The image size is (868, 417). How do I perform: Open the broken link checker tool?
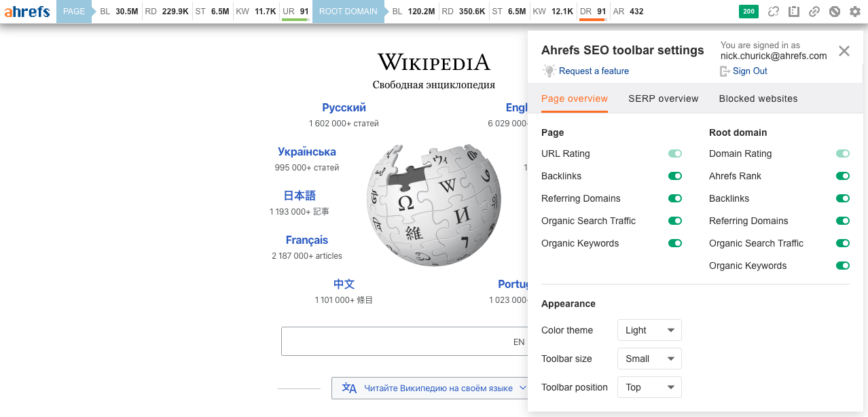click(x=773, y=12)
